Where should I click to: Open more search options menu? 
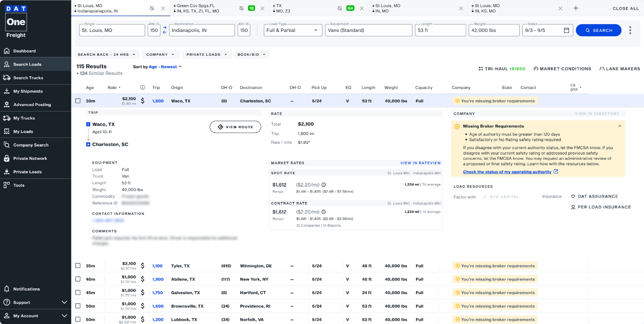[630, 30]
